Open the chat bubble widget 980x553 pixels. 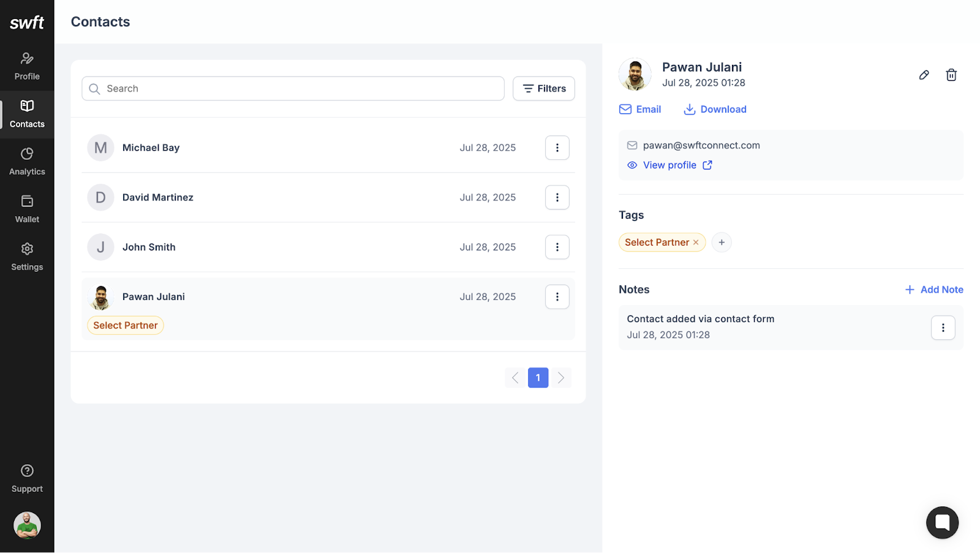click(x=942, y=522)
